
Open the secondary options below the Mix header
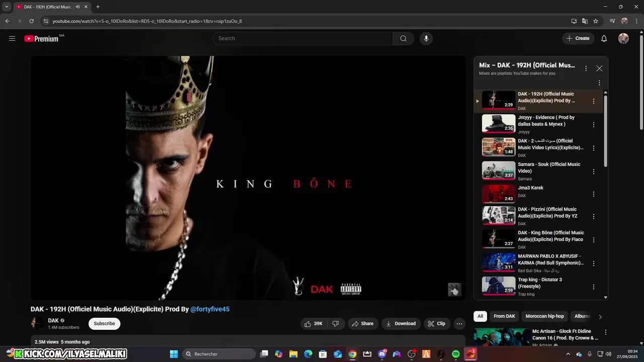[x=599, y=83]
